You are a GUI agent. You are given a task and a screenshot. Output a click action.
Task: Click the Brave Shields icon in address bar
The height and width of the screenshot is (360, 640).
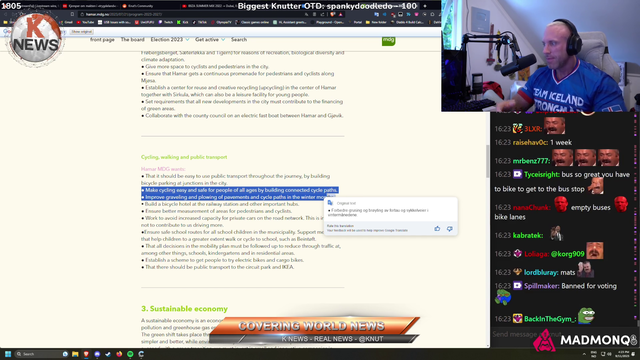[x=333, y=14]
